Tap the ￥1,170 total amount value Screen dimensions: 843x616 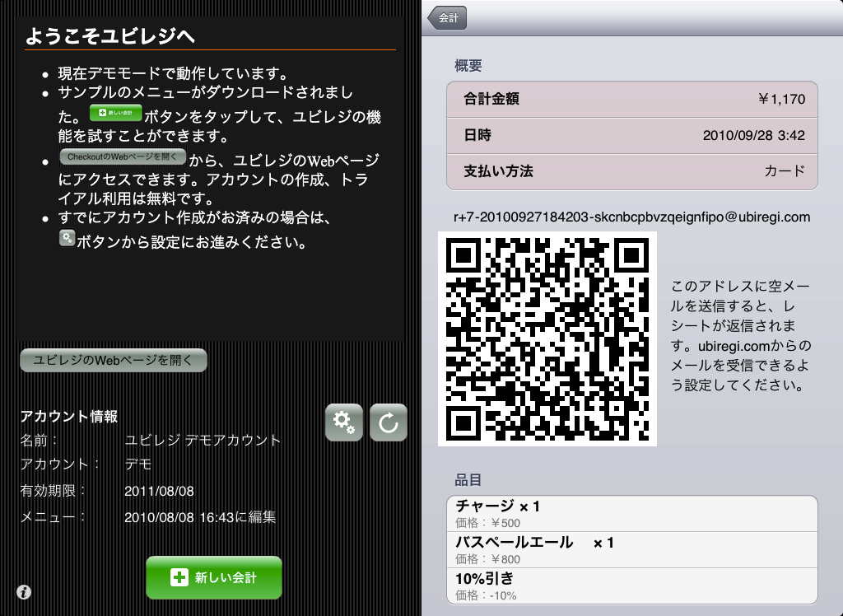coord(781,100)
